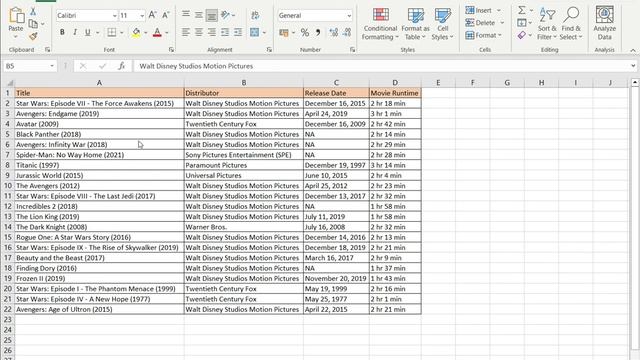The width and height of the screenshot is (640, 360).
Task: Cut selection with the scissors icon
Action: [x=33, y=12]
